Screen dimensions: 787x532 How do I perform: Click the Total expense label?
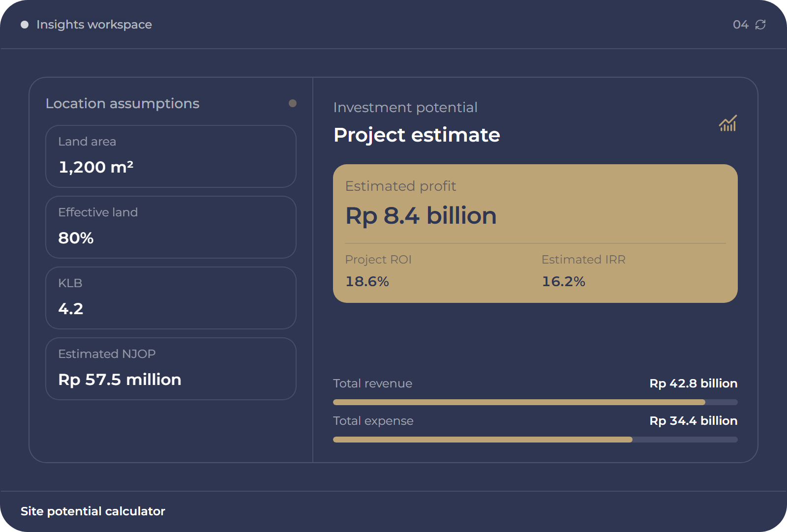pyautogui.click(x=373, y=421)
